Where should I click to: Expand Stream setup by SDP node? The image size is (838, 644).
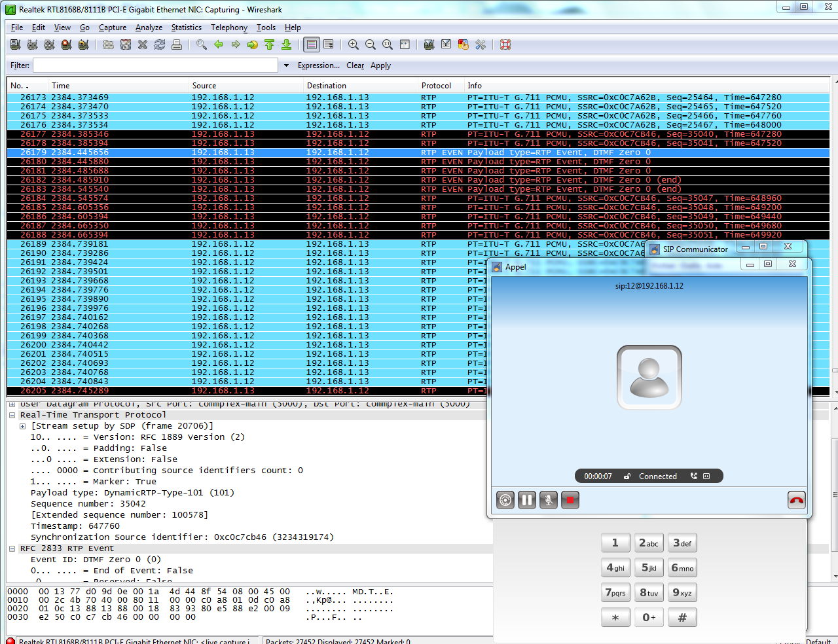[23, 426]
